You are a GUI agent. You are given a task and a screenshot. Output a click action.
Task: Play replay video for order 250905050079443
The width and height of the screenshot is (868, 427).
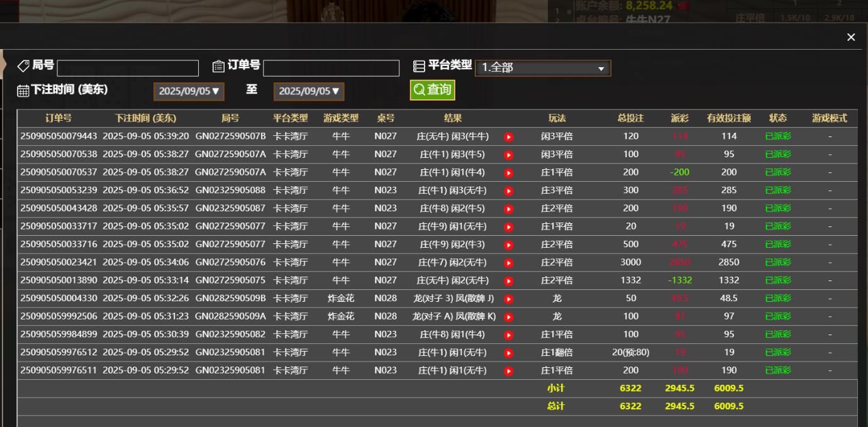pyautogui.click(x=508, y=136)
